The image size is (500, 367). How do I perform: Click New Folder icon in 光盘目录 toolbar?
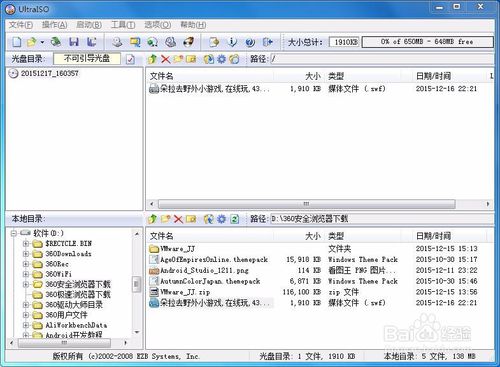178,59
